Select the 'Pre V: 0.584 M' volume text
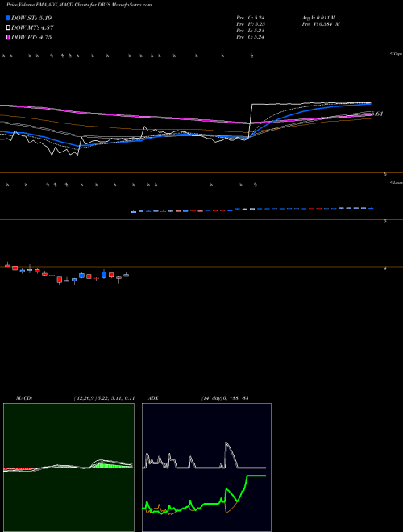403x532 pixels. tap(321, 24)
